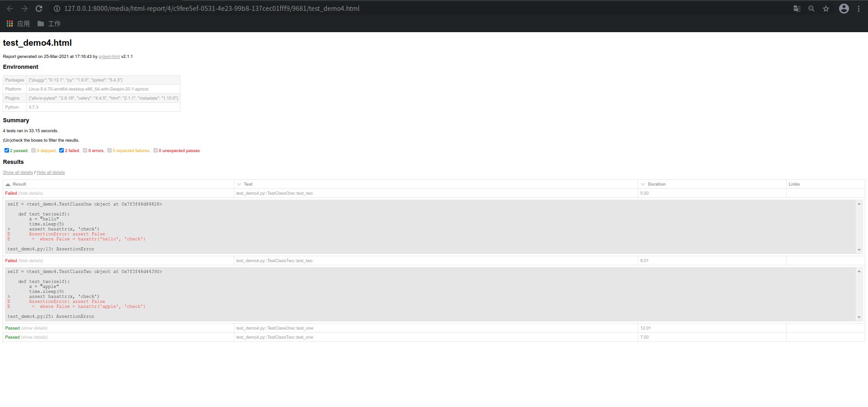Click the 5.00 duration value
This screenshot has height=407, width=868.
click(644, 193)
